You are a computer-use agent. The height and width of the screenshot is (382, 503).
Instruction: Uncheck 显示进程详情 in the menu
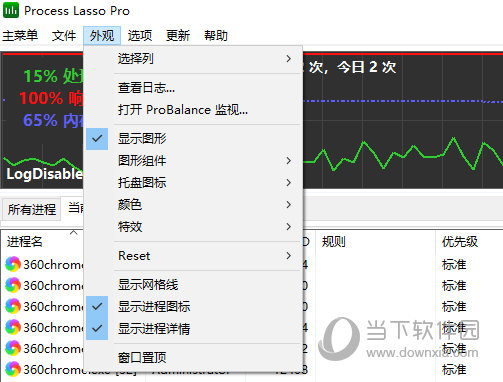click(x=193, y=329)
